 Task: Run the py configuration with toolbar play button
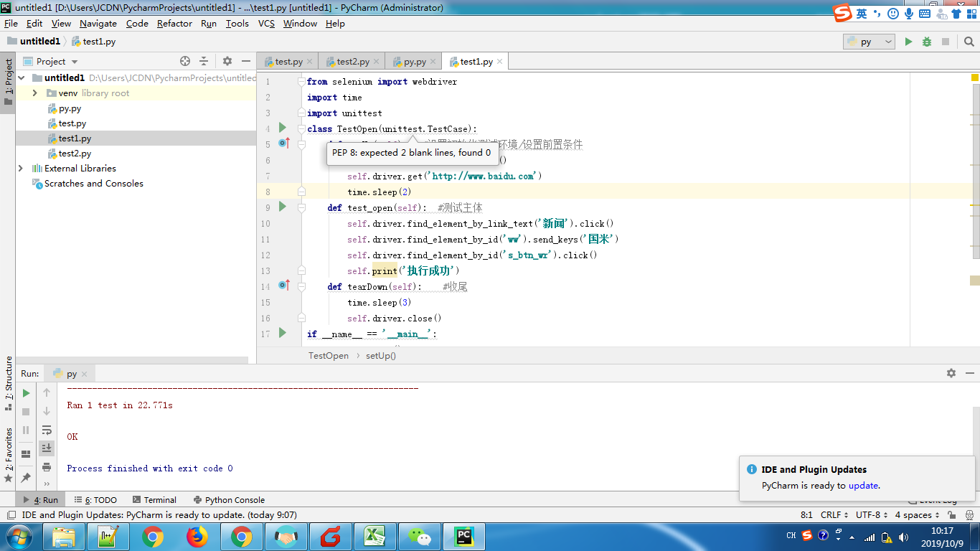point(908,42)
